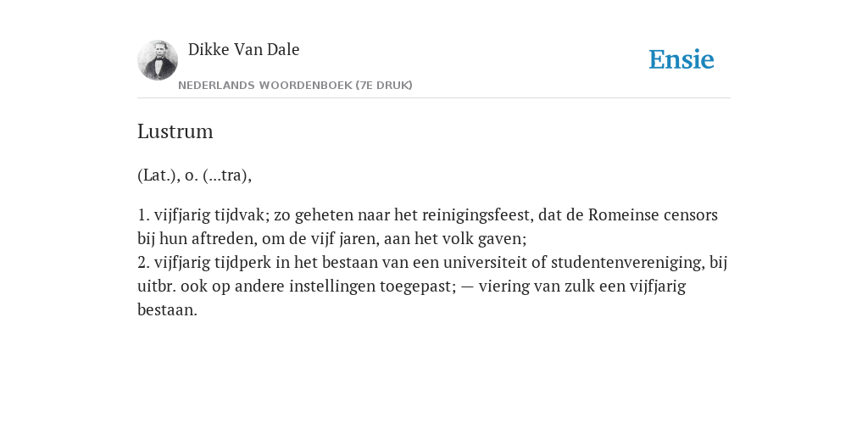
Task: Click the Lustrum heading
Action: pyautogui.click(x=175, y=131)
